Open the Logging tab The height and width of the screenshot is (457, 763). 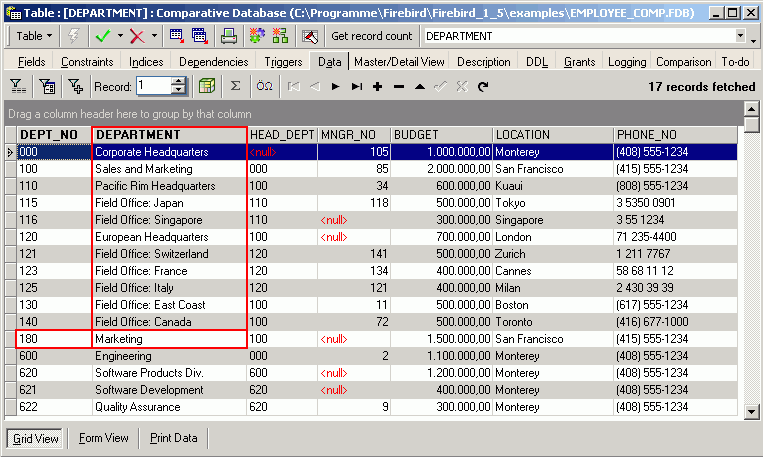pyautogui.click(x=627, y=62)
